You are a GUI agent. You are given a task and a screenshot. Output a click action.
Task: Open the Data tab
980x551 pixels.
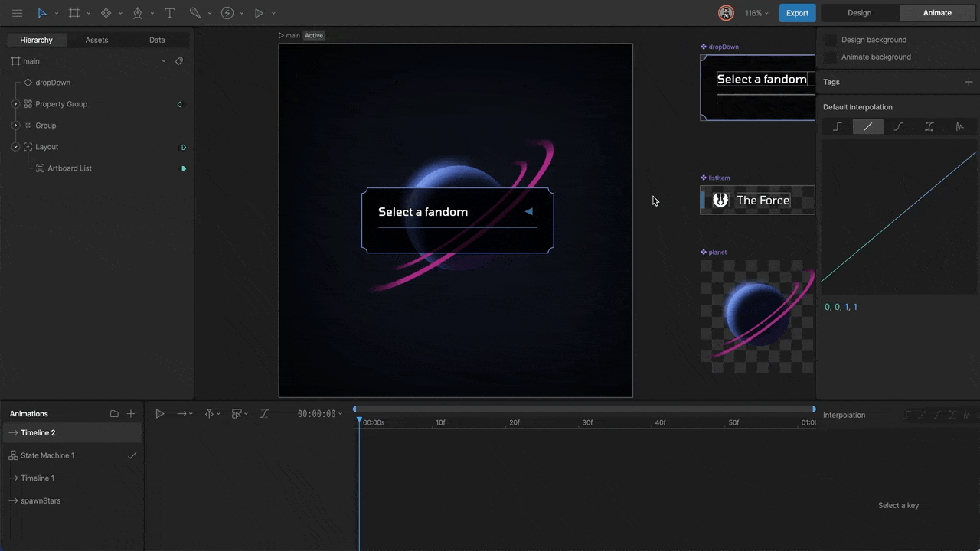(157, 40)
